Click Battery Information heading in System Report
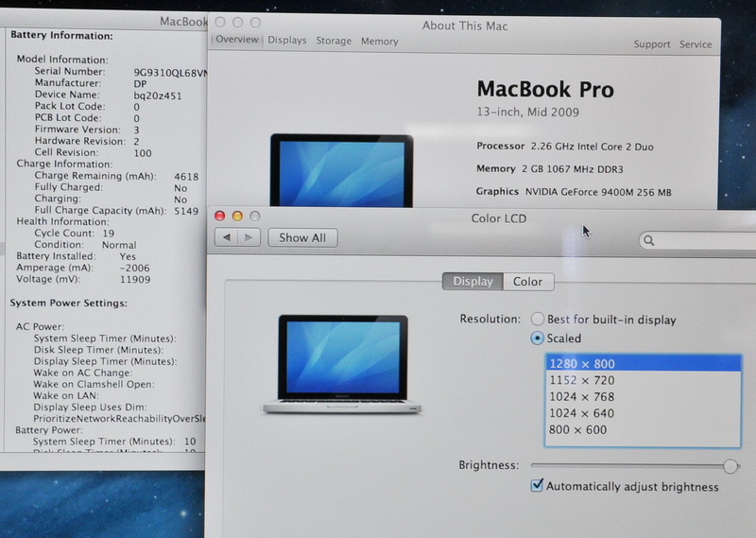Screen dimensions: 756x538 [61, 35]
